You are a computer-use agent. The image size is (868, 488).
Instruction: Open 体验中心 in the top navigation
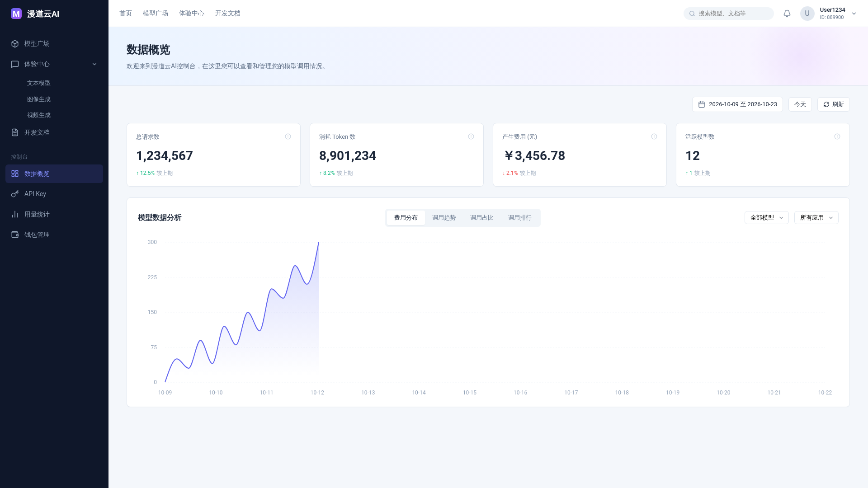[x=192, y=14]
